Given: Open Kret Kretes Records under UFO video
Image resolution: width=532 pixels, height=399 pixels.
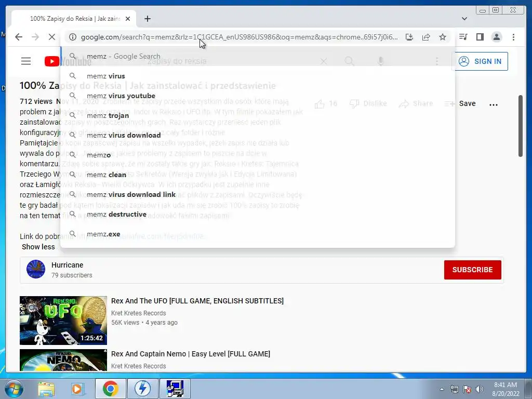Looking at the screenshot, I should click(138, 313).
